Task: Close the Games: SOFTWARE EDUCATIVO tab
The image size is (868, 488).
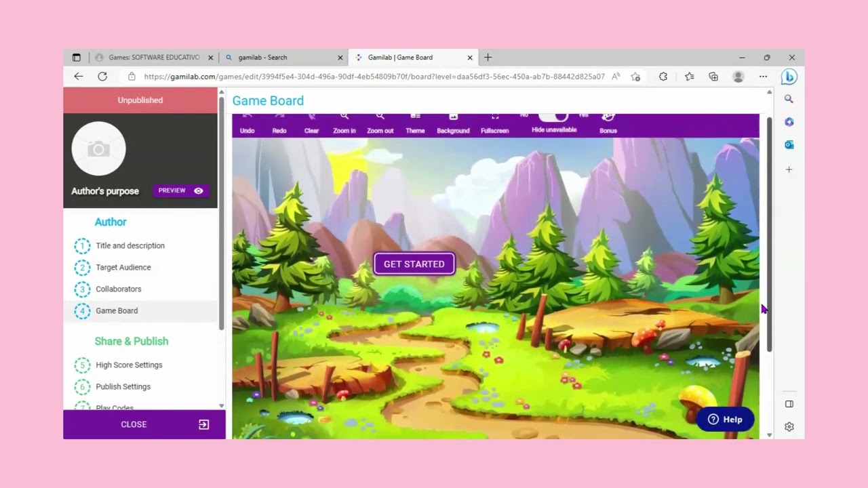Action: coord(210,58)
